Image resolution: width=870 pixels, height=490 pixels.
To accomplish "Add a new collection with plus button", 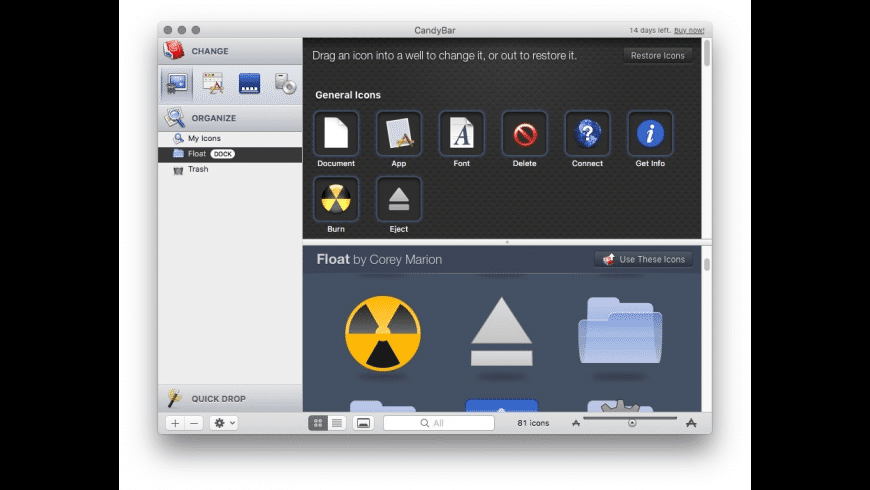I will tap(175, 423).
